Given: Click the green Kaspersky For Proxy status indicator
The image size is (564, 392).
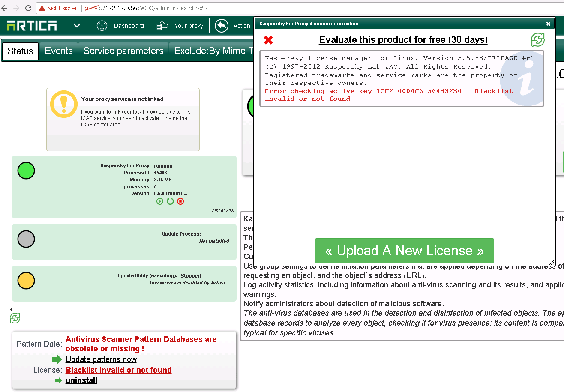Looking at the screenshot, I should (26, 171).
